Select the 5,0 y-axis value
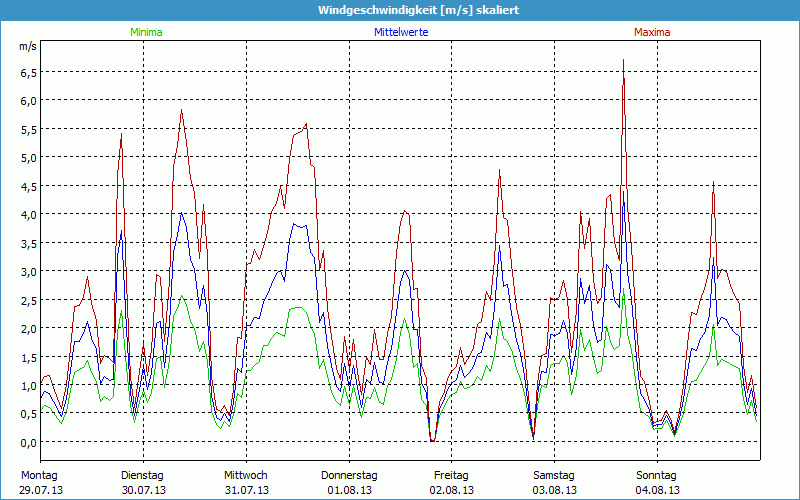This screenshot has height=500, width=800. tap(29, 158)
